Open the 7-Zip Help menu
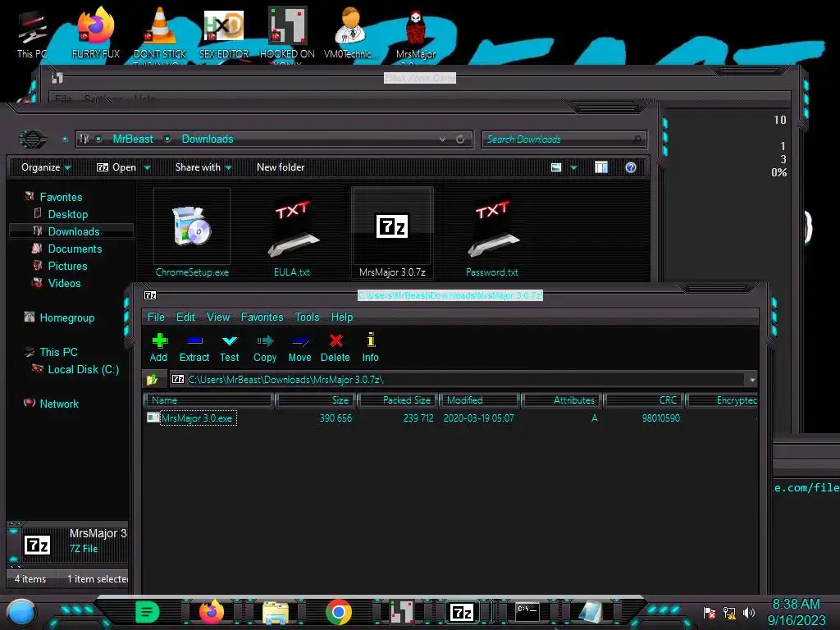840x630 pixels. (x=342, y=317)
